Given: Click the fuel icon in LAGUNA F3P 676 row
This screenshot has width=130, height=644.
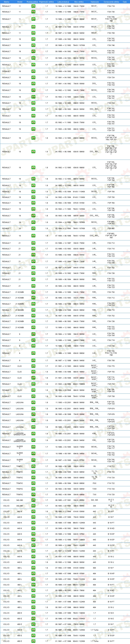Looking at the screenshot, I should (33, 414).
